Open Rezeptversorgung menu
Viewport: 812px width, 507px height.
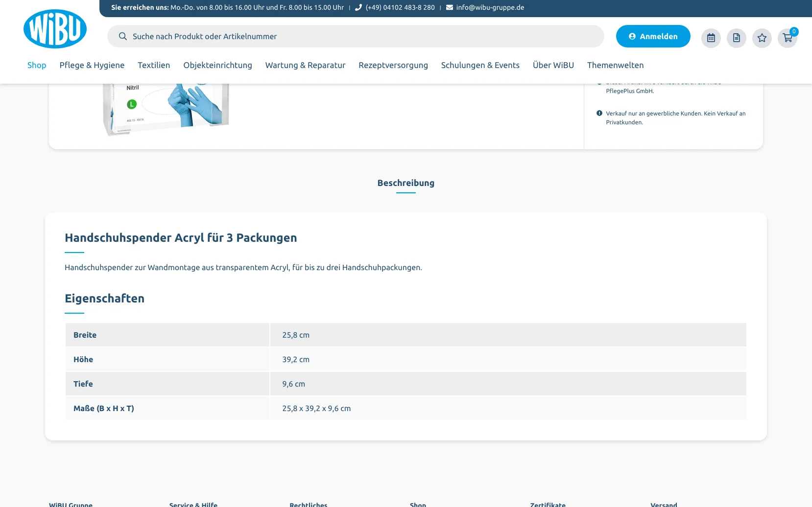point(393,65)
